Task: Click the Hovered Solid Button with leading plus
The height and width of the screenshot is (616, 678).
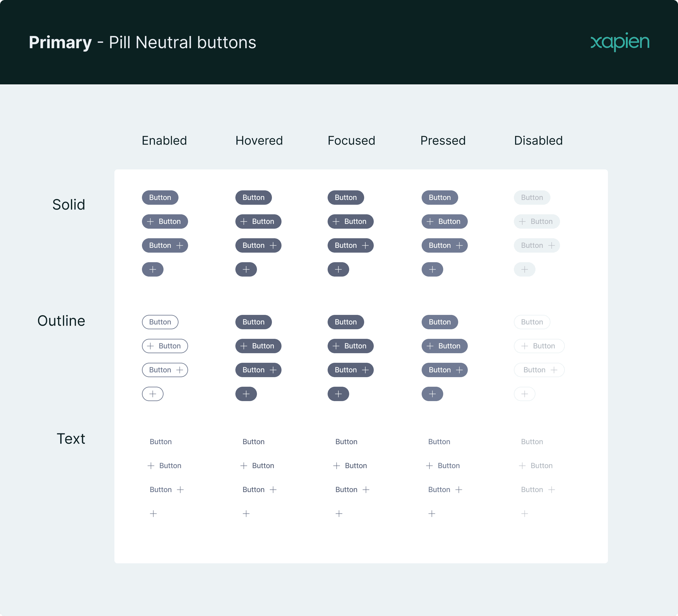Action: click(258, 221)
